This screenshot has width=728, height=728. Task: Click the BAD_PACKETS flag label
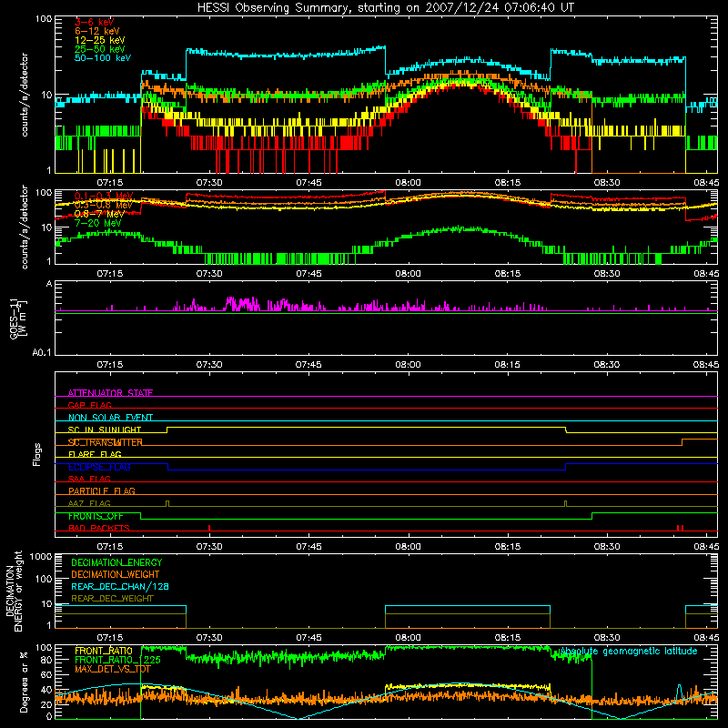(99, 529)
